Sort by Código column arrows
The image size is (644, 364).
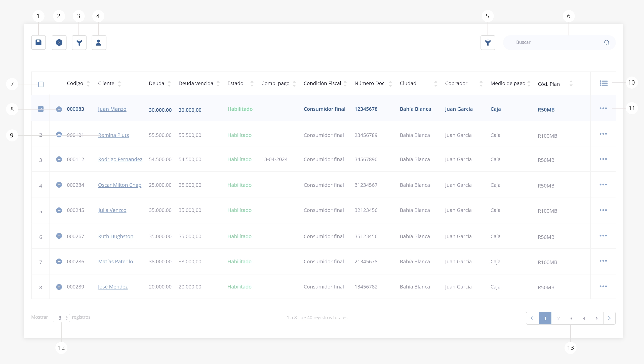[88, 84]
